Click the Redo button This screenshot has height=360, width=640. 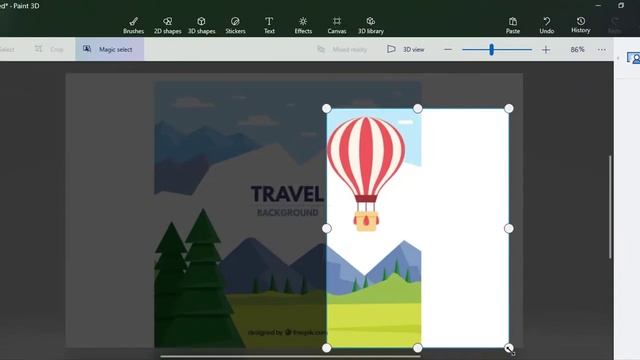[x=614, y=25]
